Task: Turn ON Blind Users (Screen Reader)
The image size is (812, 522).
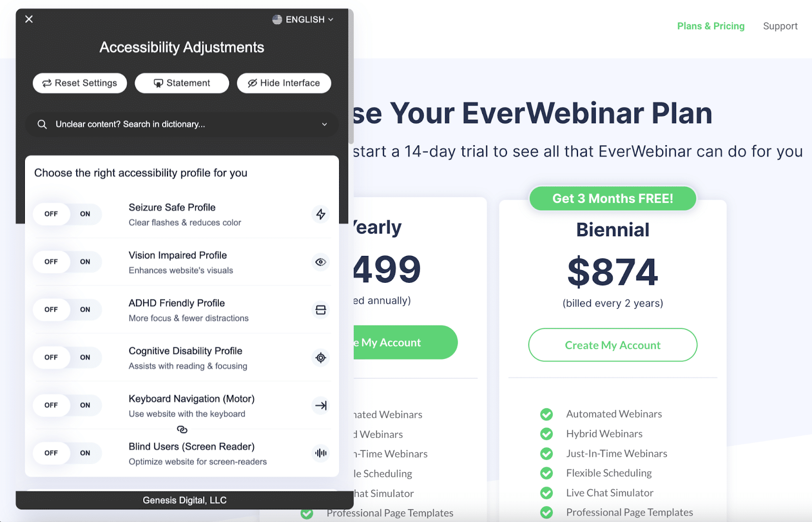Action: 85,452
